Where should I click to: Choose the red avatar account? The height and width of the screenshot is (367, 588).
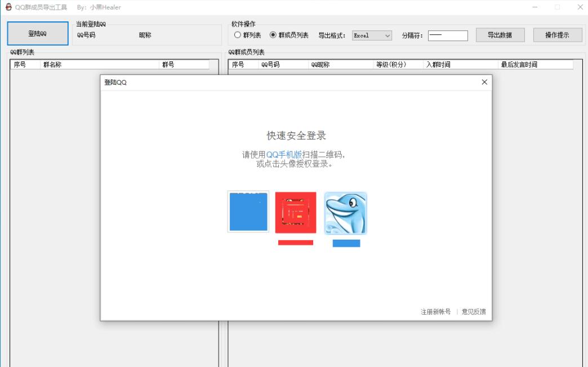(x=296, y=213)
